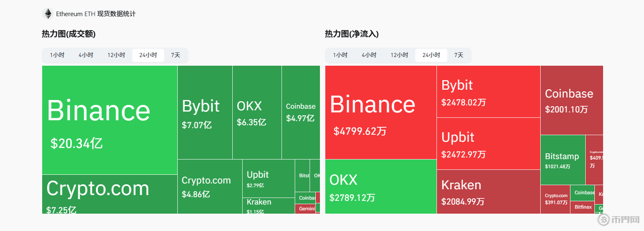Click the Bybit $7.07亿 volume tile

(x=205, y=112)
